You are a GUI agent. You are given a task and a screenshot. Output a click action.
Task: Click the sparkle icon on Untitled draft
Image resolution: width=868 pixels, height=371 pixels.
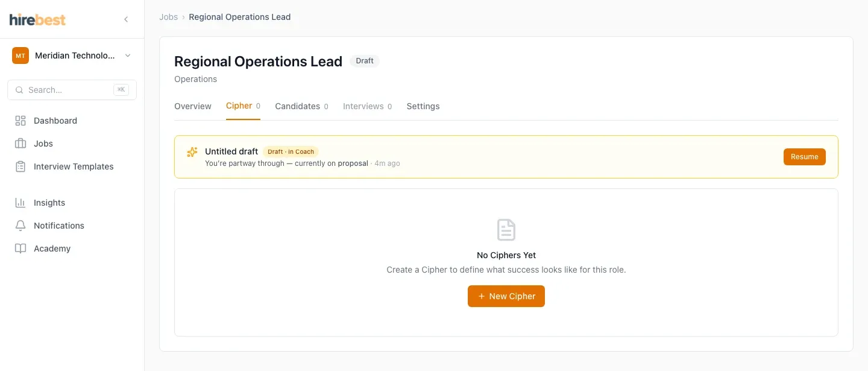192,152
